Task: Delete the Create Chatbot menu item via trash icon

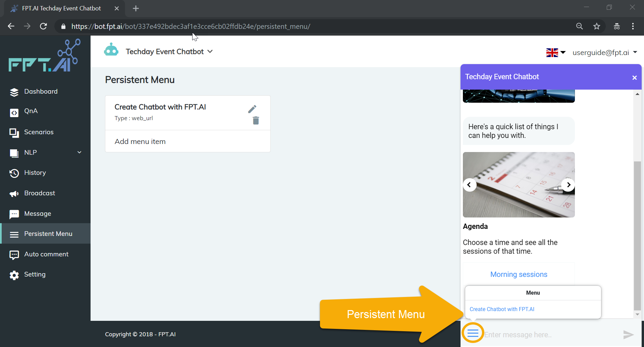Action: tap(256, 120)
